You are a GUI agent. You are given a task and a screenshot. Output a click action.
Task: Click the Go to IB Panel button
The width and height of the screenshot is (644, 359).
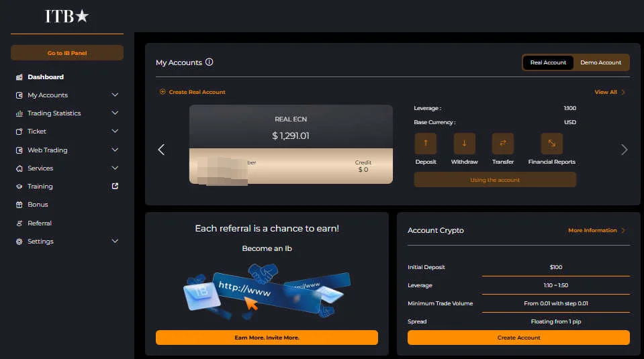67,53
